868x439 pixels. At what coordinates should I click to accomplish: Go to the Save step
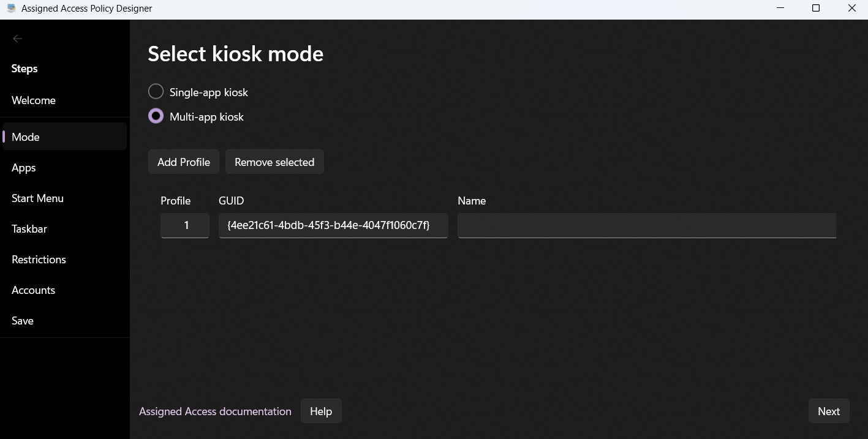pos(64,321)
